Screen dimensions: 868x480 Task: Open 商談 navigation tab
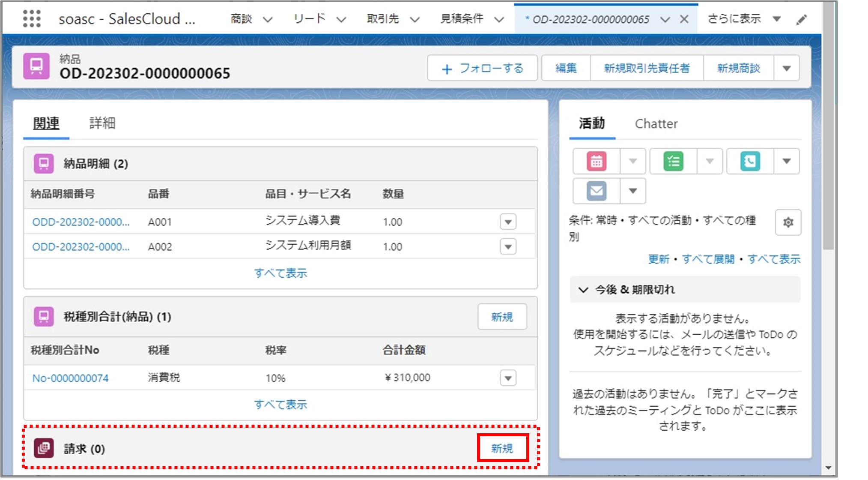tap(241, 19)
